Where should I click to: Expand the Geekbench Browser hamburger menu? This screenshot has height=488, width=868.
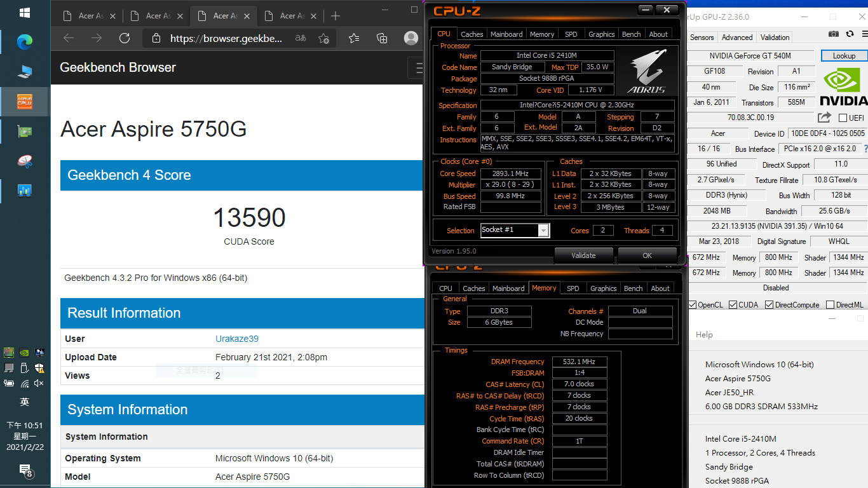coord(417,67)
